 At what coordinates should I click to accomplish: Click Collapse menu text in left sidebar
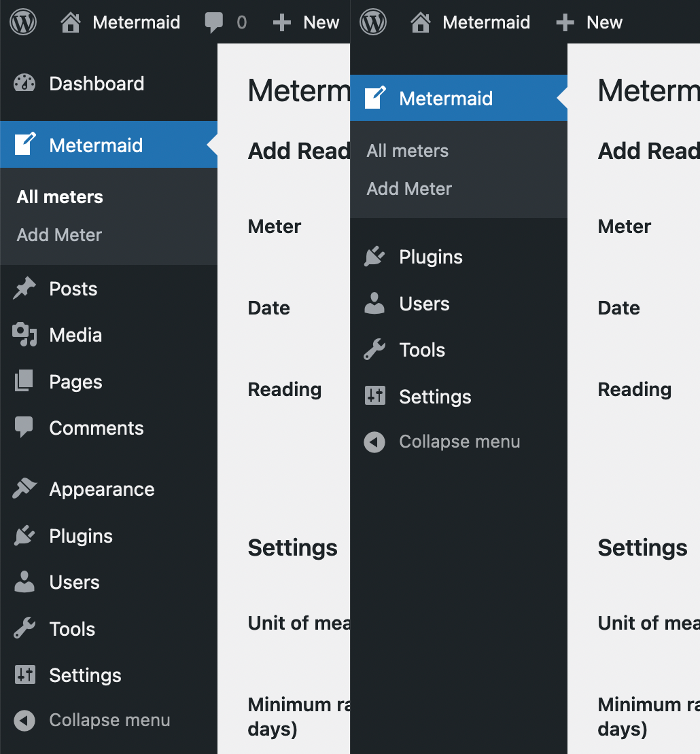[x=109, y=720]
